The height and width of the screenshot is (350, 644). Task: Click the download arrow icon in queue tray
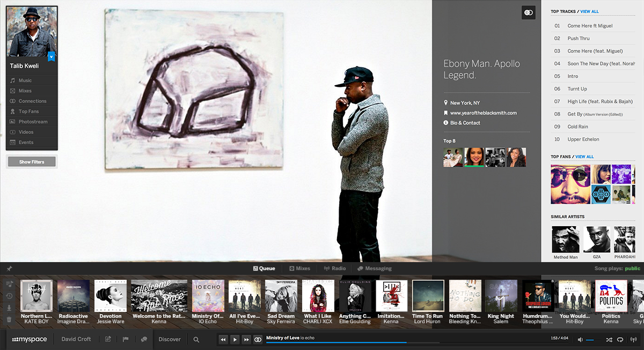(9, 308)
